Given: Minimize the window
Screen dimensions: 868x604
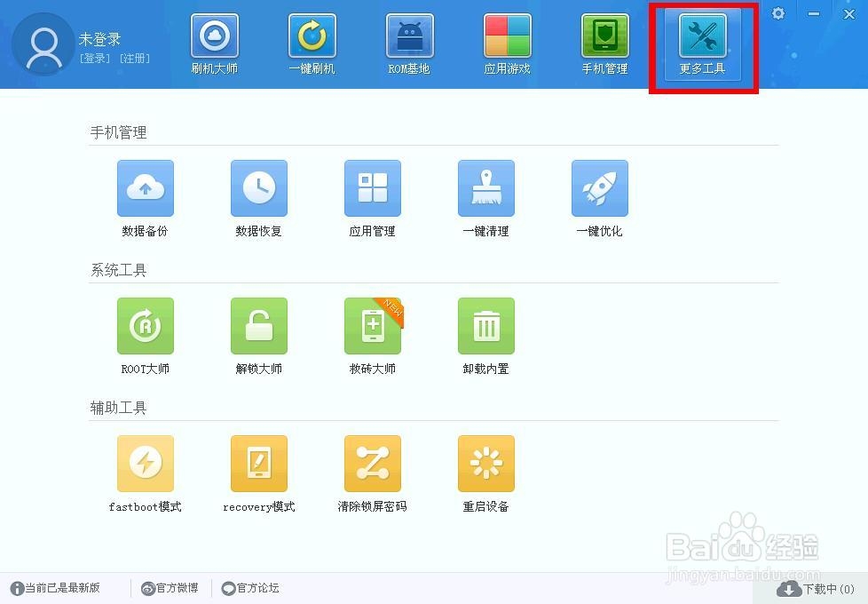Looking at the screenshot, I should click(813, 14).
